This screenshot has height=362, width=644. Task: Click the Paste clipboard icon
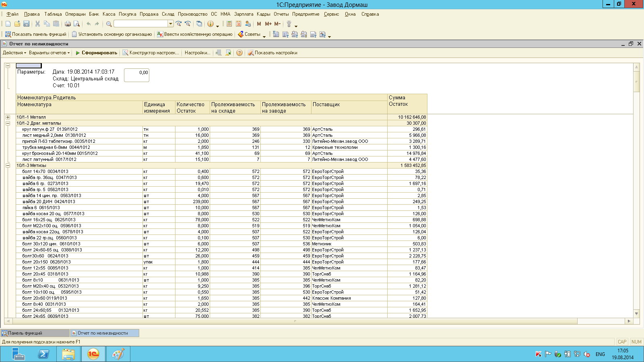[56, 24]
